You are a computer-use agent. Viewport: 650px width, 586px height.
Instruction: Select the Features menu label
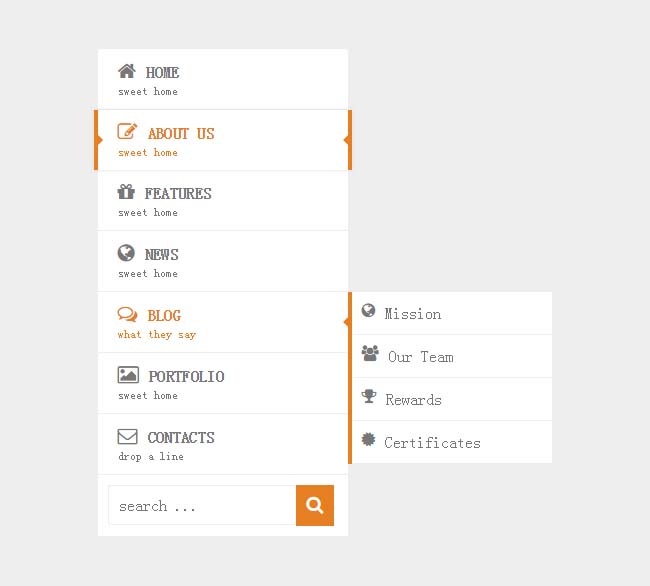pos(178,194)
